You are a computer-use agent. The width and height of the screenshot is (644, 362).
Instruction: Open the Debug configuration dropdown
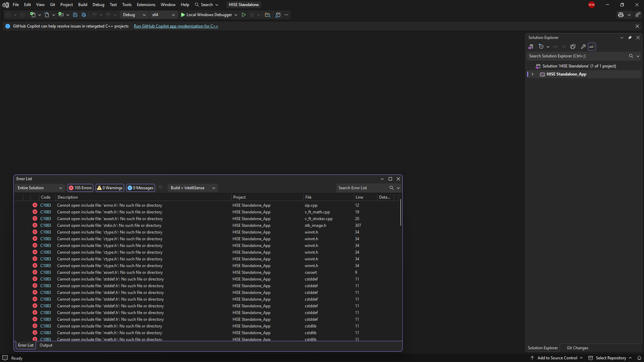click(134, 15)
